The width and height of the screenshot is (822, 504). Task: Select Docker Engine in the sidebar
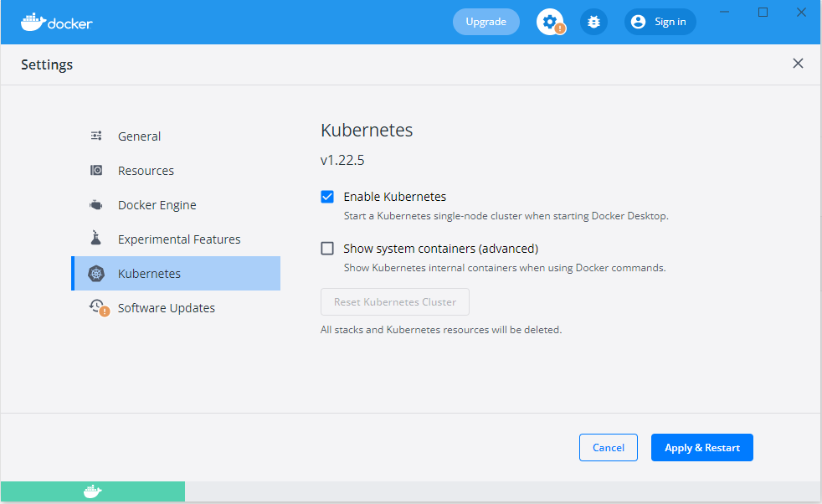point(176,204)
